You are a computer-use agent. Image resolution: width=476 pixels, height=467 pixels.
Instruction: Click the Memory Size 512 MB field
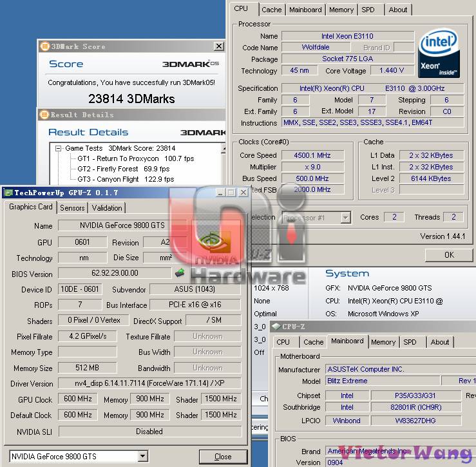coord(87,367)
